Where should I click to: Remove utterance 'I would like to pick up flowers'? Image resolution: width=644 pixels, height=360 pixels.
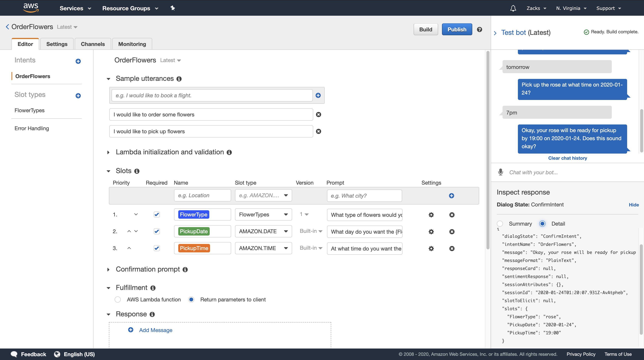pos(318,131)
